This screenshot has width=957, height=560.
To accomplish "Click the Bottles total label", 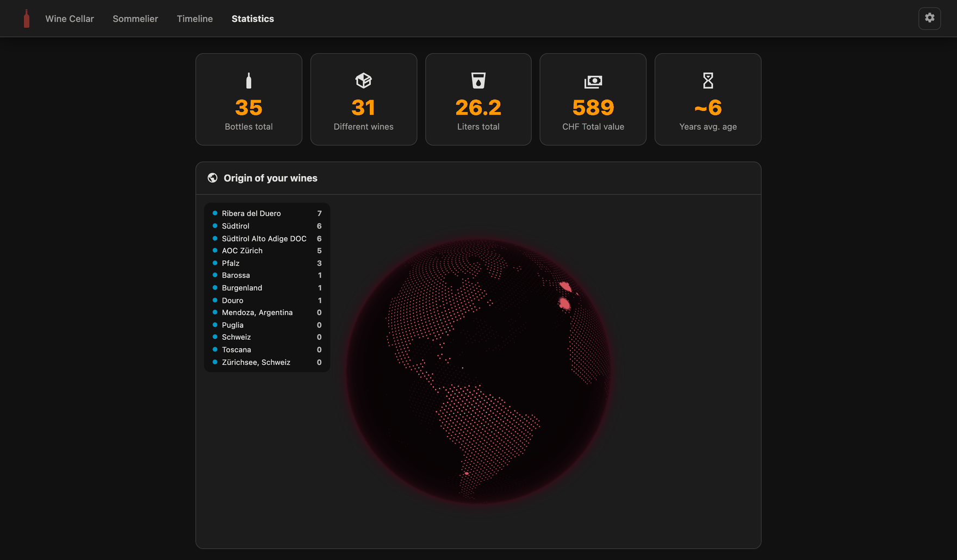I will click(x=248, y=127).
